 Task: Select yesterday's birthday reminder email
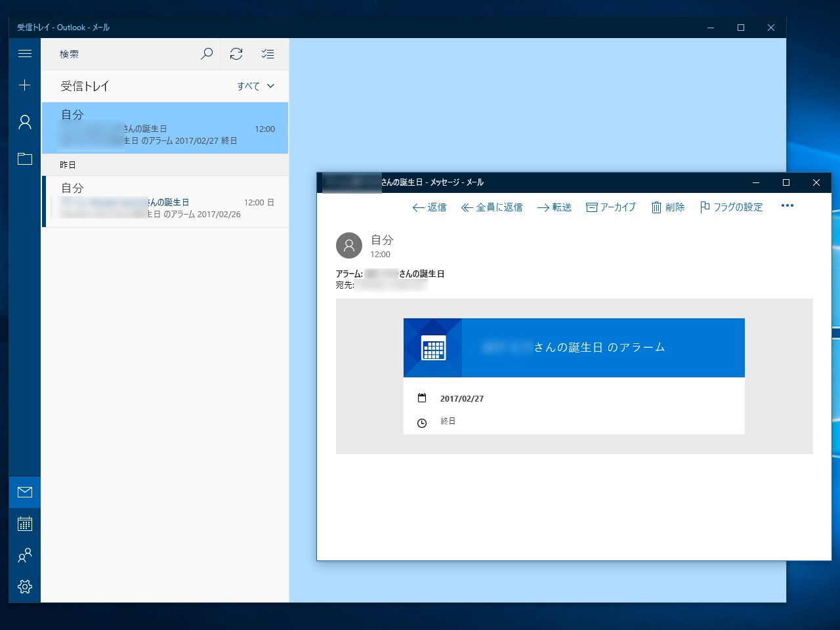click(x=164, y=201)
